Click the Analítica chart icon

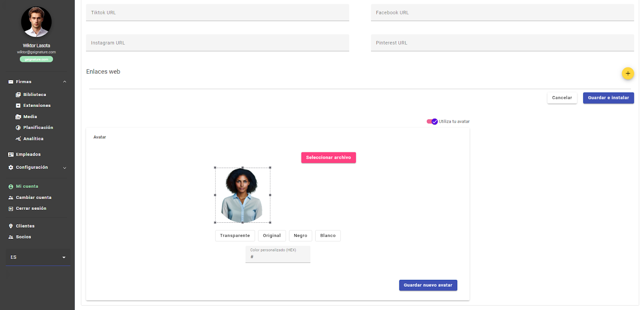pyautogui.click(x=18, y=139)
